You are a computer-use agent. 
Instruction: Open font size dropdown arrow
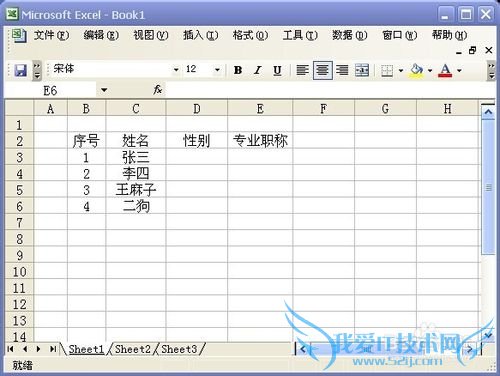(x=217, y=70)
